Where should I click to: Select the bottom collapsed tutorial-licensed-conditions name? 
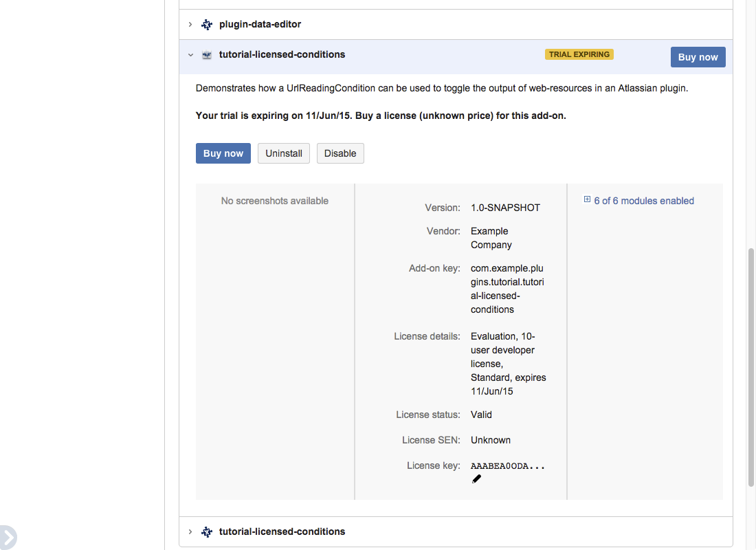[282, 531]
